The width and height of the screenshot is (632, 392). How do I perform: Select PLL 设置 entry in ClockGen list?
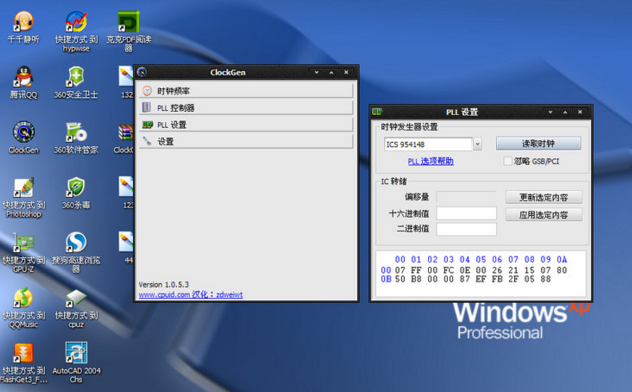[246, 125]
